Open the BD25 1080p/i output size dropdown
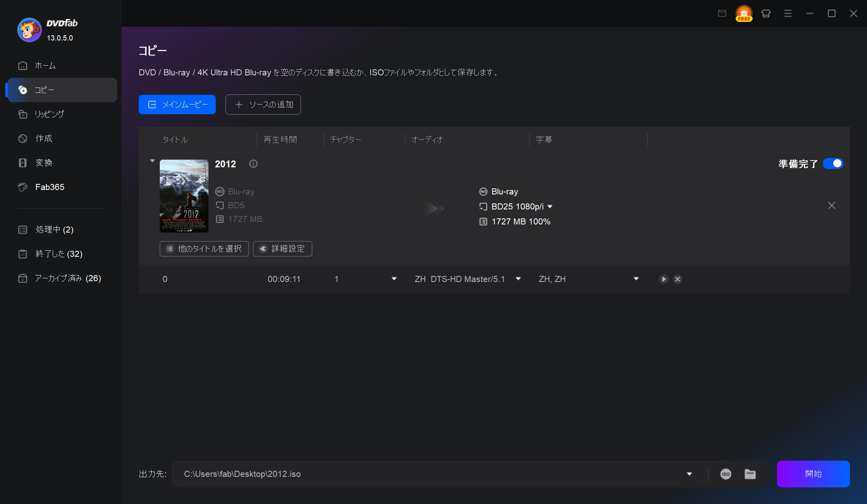The image size is (867, 504). click(x=550, y=207)
